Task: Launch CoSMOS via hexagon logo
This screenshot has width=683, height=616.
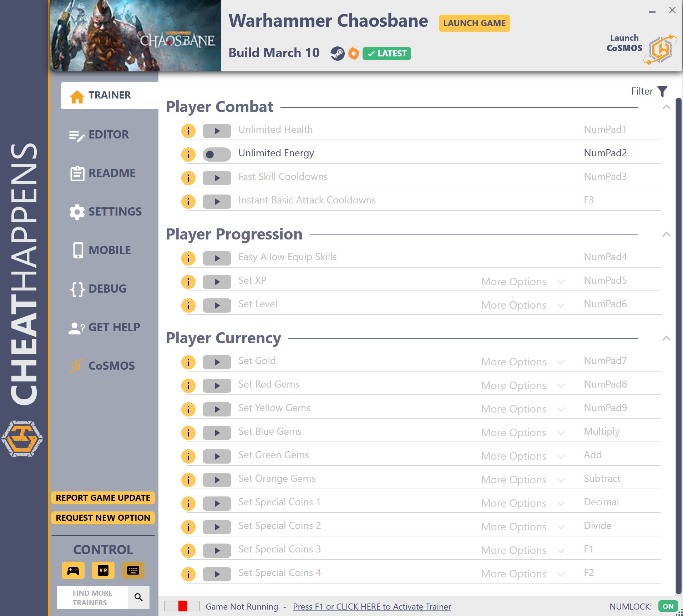Action: tap(660, 49)
